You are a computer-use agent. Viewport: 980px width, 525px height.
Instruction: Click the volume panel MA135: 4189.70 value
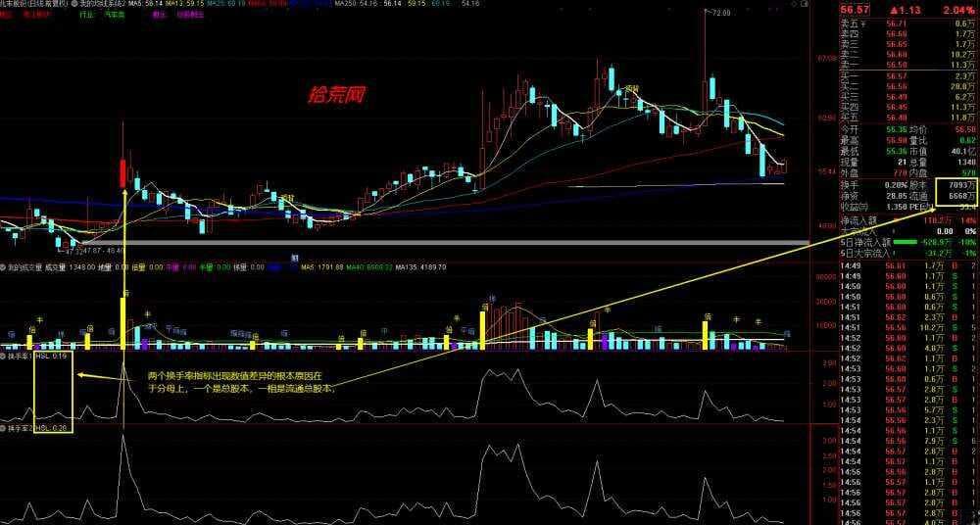click(x=418, y=266)
